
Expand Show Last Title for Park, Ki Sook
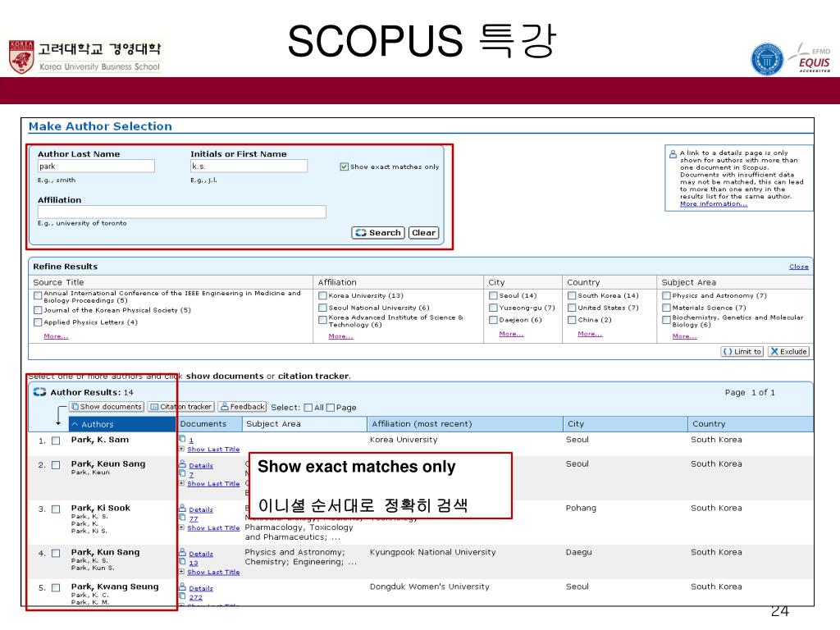click(x=213, y=528)
